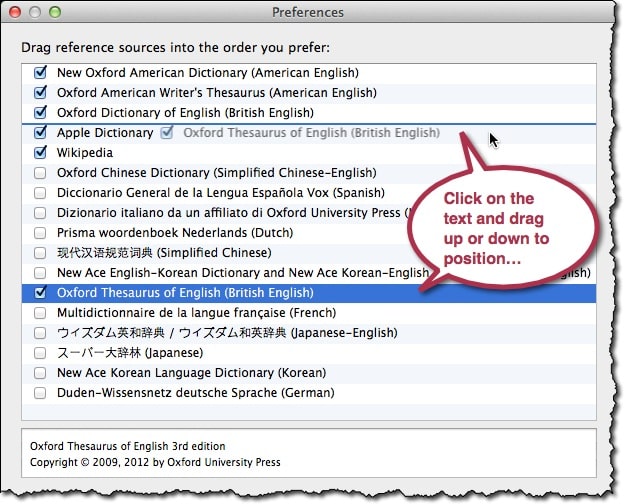Image resolution: width=624 pixels, height=504 pixels.
Task: Enable ウィズダム英和辞典 Japanese-English checkbox
Action: coord(40,333)
